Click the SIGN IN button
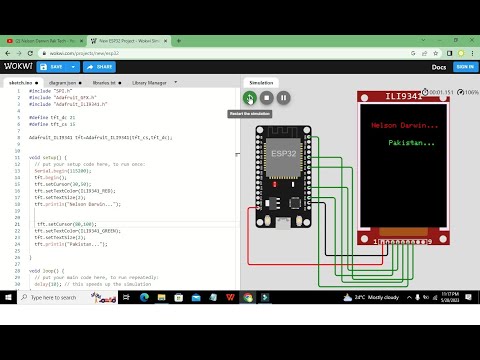The image size is (480, 360). point(465,67)
